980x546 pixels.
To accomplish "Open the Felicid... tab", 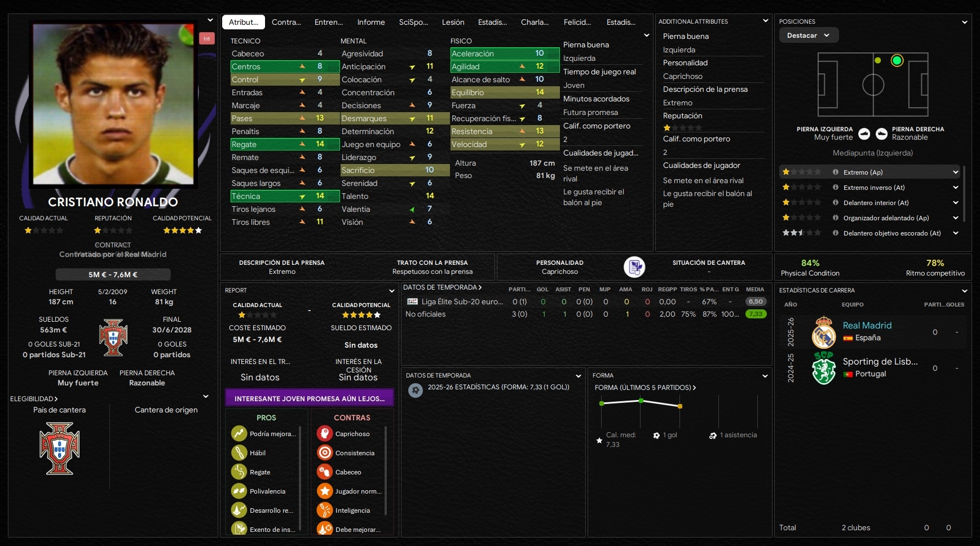I will [x=577, y=22].
